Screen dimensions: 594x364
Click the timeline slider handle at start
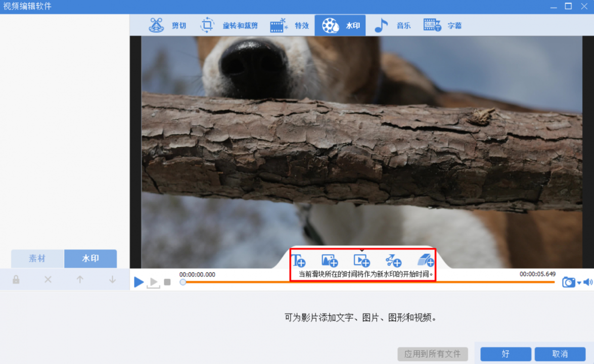(183, 282)
